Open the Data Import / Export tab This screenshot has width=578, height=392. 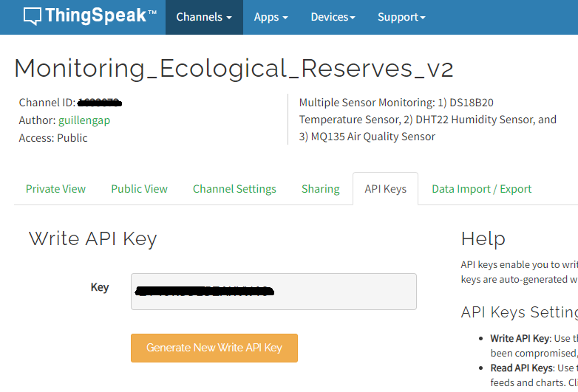click(x=481, y=189)
